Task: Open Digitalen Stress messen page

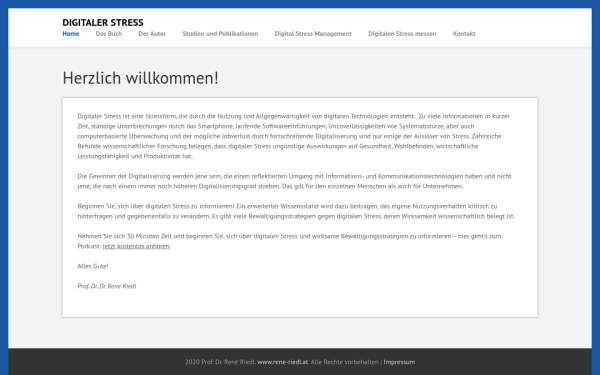Action: point(402,34)
